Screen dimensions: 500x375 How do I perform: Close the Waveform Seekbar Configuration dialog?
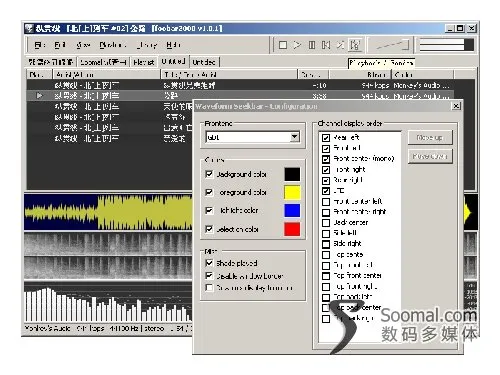pos(456,106)
